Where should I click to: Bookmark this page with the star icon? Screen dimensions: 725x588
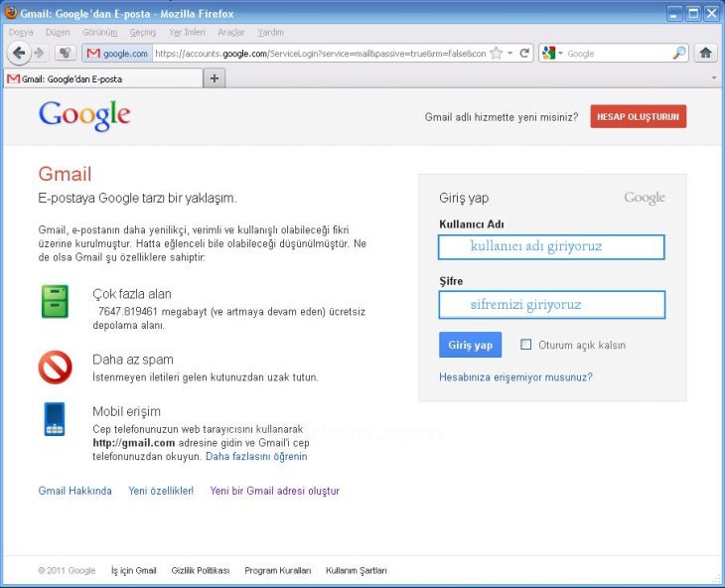pos(497,54)
